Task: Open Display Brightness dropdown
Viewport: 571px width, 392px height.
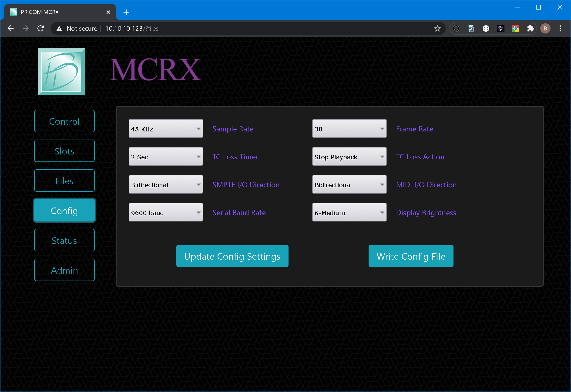Action: point(349,212)
